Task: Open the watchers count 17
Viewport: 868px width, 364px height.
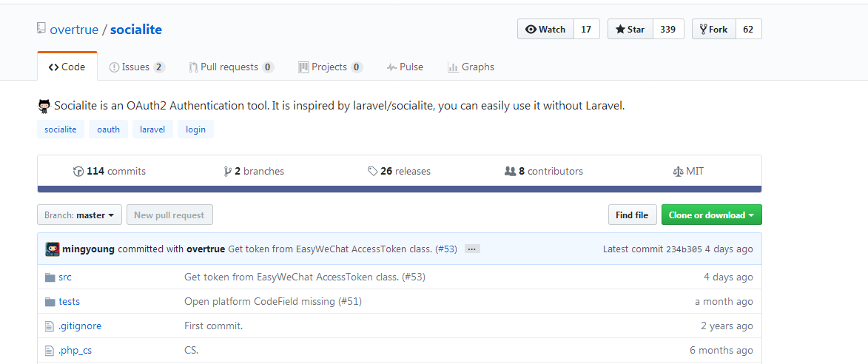Action: 586,30
